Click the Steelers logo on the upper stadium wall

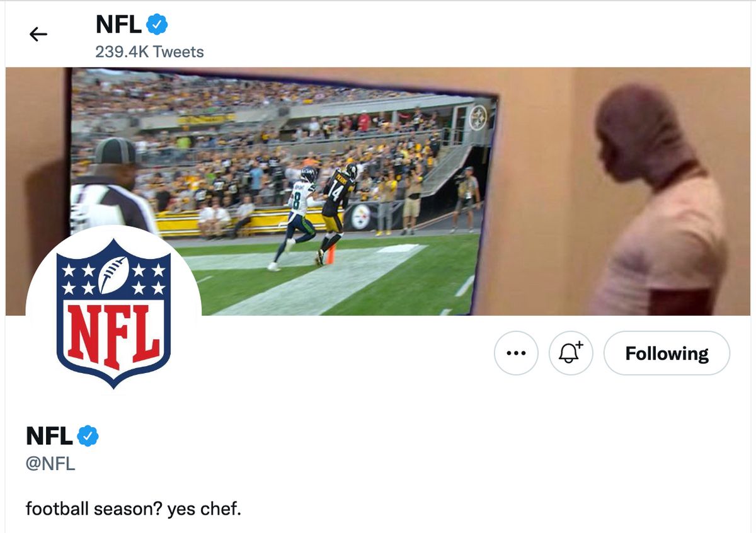[x=478, y=117]
